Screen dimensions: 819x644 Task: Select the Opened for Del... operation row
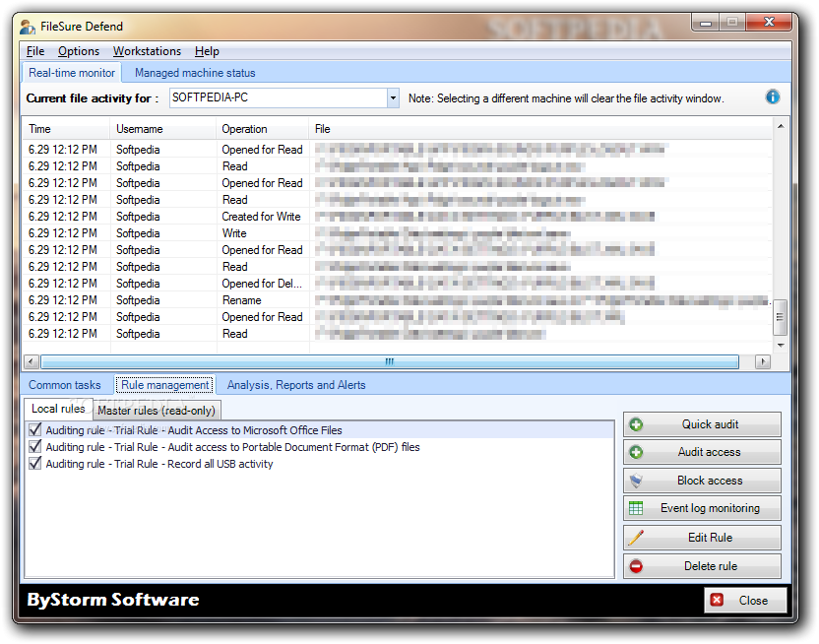tap(397, 283)
